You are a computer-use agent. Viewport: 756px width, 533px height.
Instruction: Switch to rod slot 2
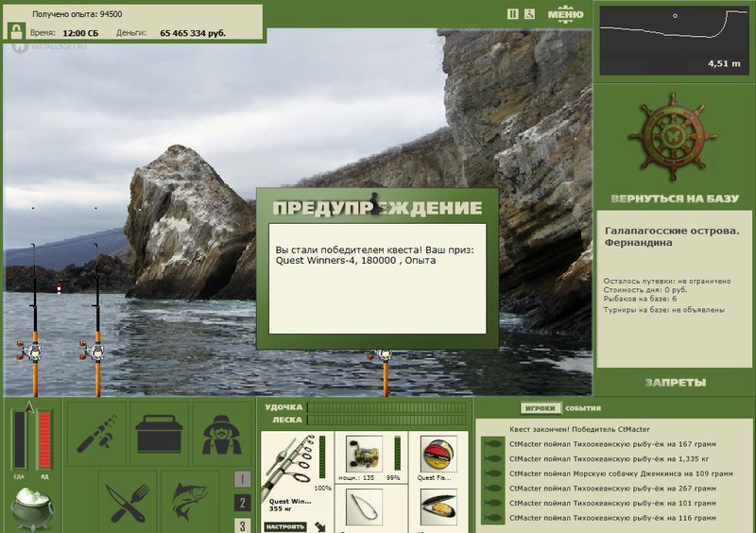click(x=242, y=503)
